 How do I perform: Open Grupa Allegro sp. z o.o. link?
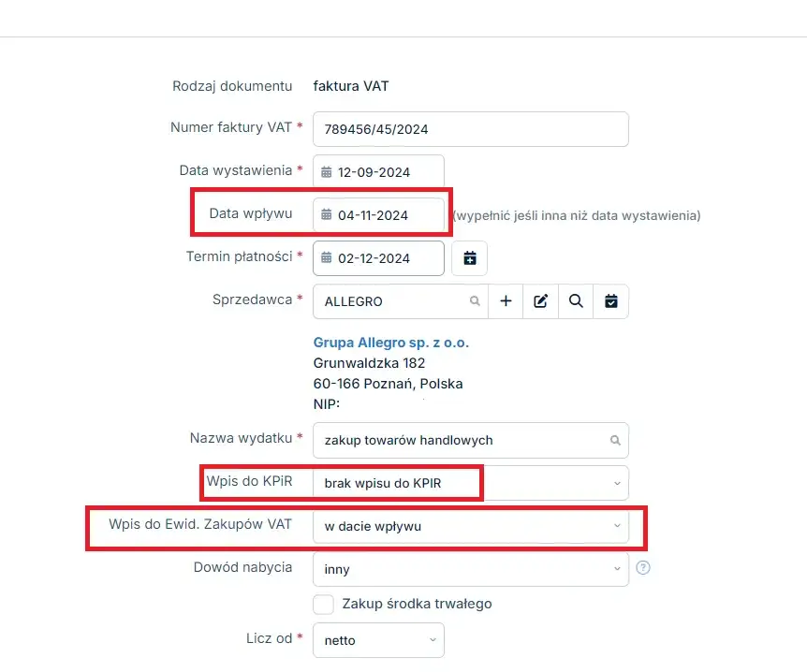[x=390, y=343]
